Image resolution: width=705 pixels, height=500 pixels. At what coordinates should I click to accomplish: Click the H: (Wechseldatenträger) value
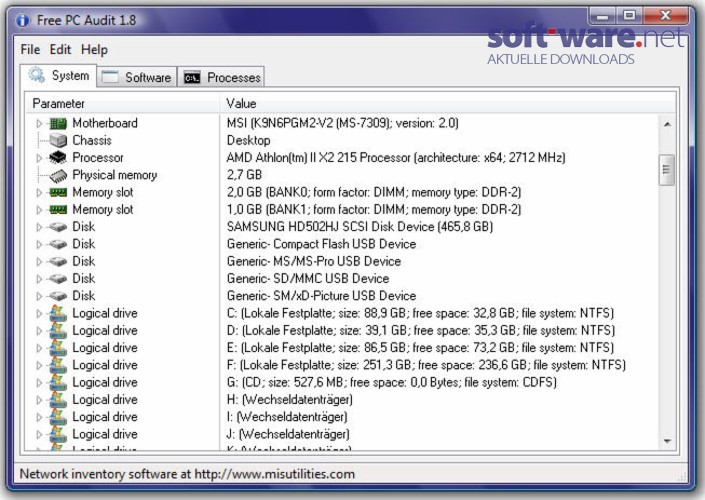[290, 400]
